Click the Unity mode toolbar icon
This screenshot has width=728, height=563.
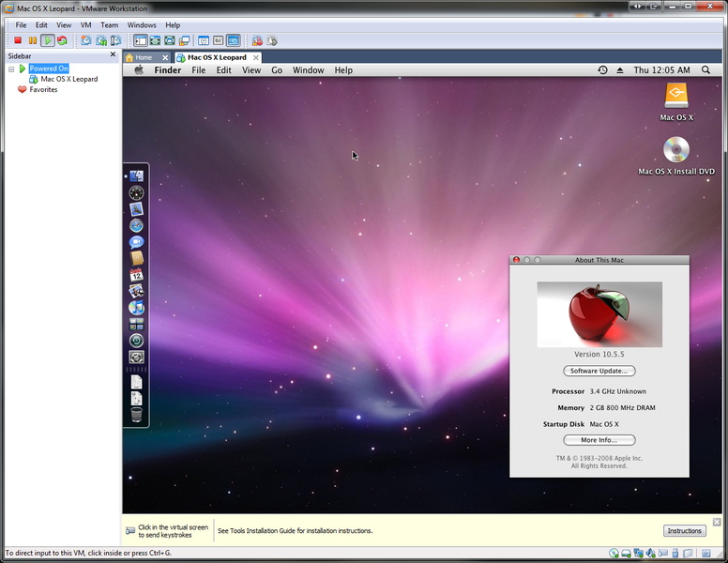pyautogui.click(x=184, y=40)
